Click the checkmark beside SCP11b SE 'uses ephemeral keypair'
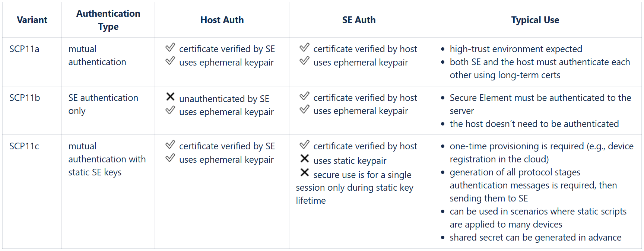The height and width of the screenshot is (251, 644). click(x=305, y=109)
